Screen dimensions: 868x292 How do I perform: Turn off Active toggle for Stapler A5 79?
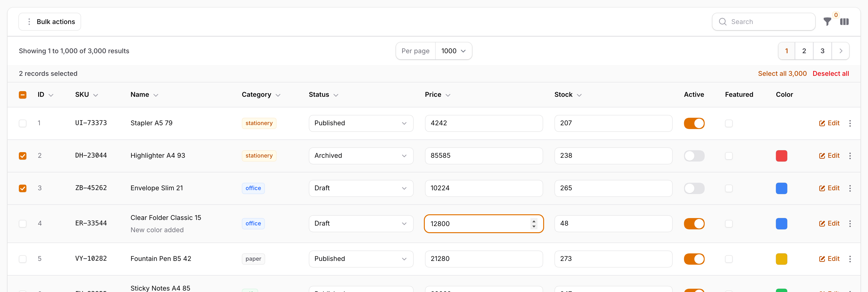(x=694, y=123)
